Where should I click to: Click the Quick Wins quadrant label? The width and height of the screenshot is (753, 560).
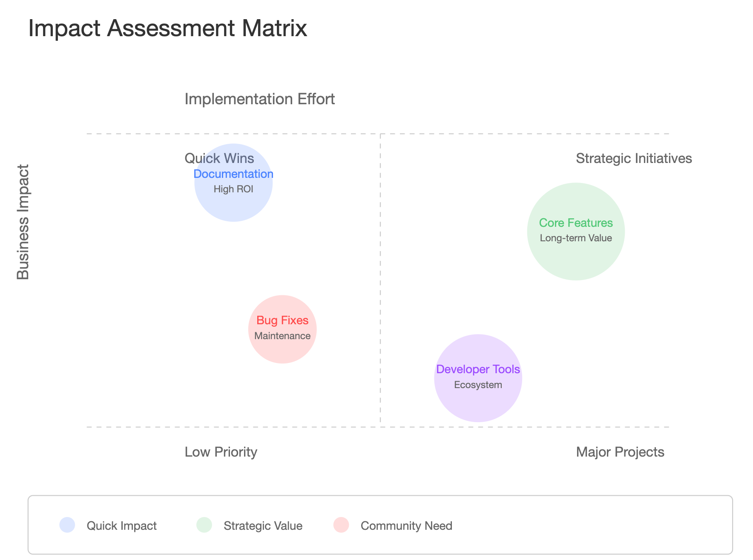click(219, 158)
